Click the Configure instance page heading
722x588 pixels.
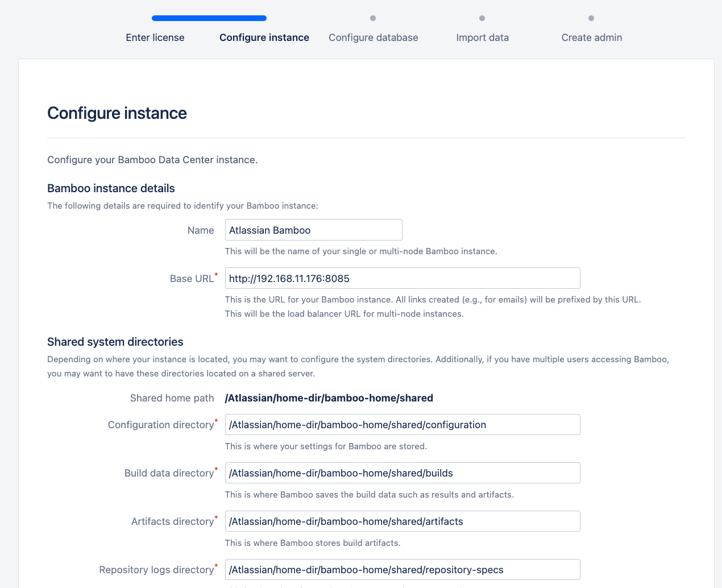tap(117, 113)
